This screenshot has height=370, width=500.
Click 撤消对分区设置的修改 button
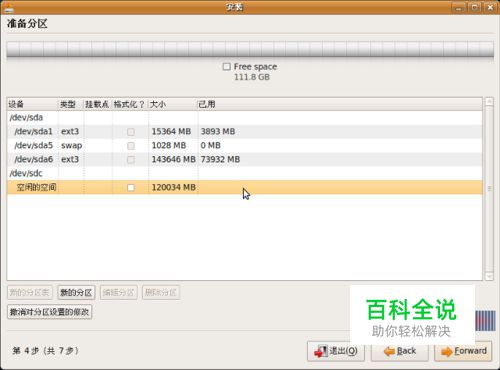tap(49, 312)
